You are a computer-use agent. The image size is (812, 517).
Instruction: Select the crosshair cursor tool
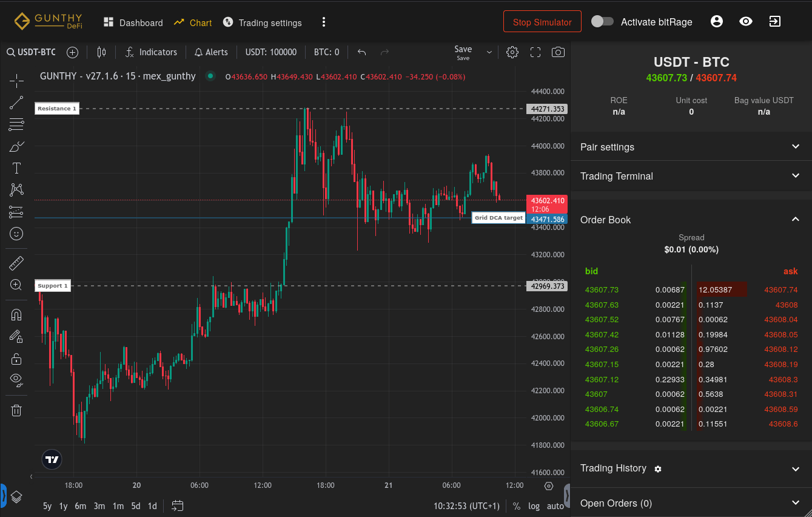point(16,79)
